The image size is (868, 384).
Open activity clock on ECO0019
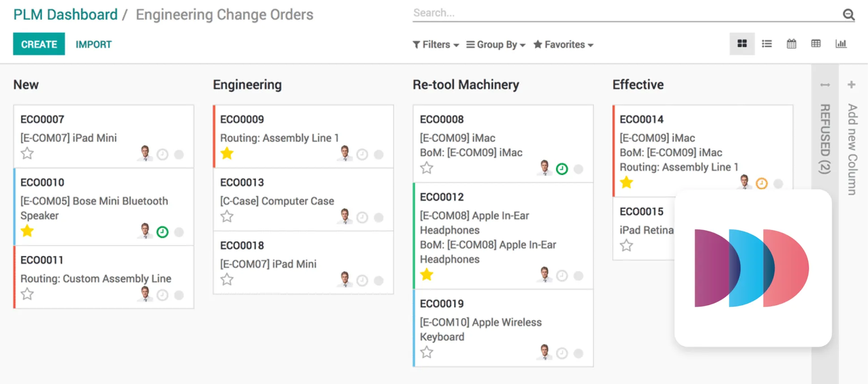[x=562, y=353]
